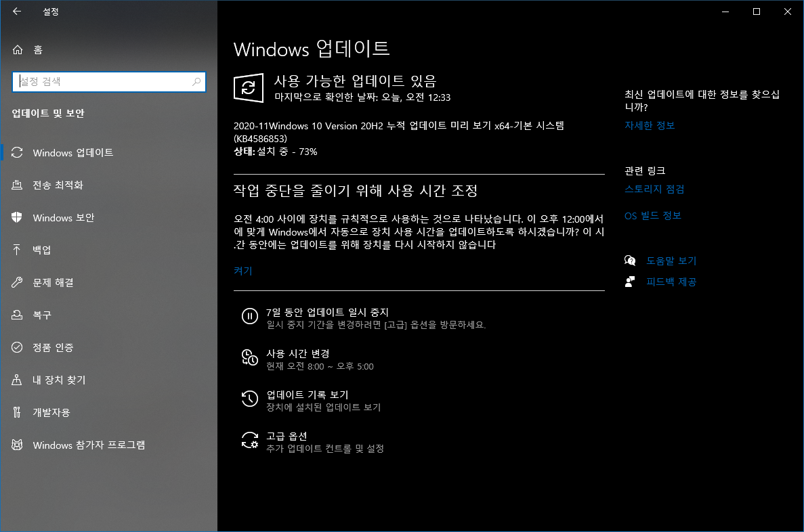The height and width of the screenshot is (532, 804).
Task: Click the 복구 sidebar icon
Action: (17, 315)
